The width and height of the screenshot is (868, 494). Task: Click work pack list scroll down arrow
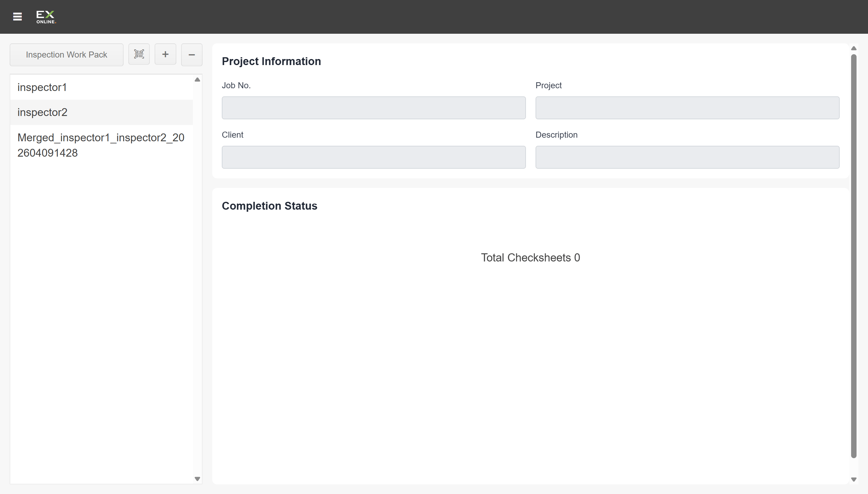pyautogui.click(x=197, y=479)
